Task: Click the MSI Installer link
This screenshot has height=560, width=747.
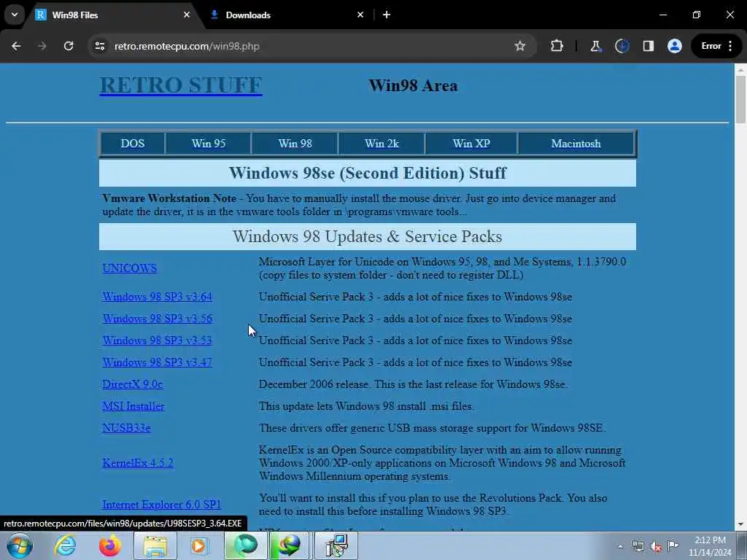Action: (133, 406)
